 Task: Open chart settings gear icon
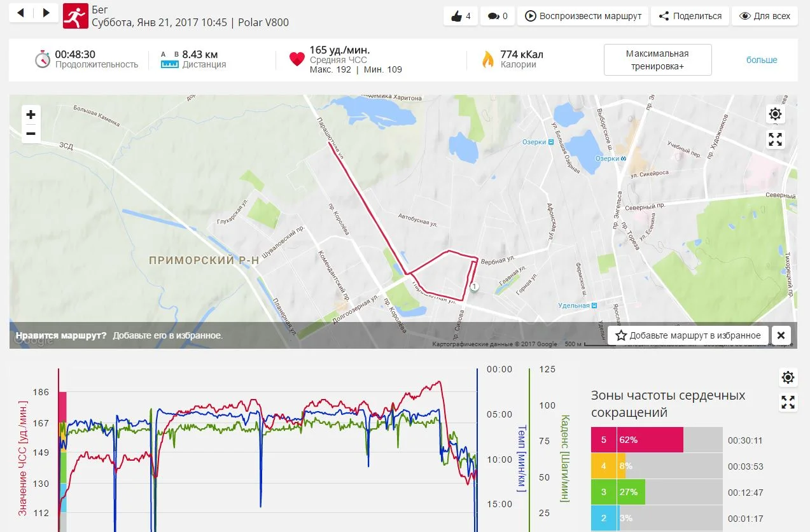tap(788, 377)
